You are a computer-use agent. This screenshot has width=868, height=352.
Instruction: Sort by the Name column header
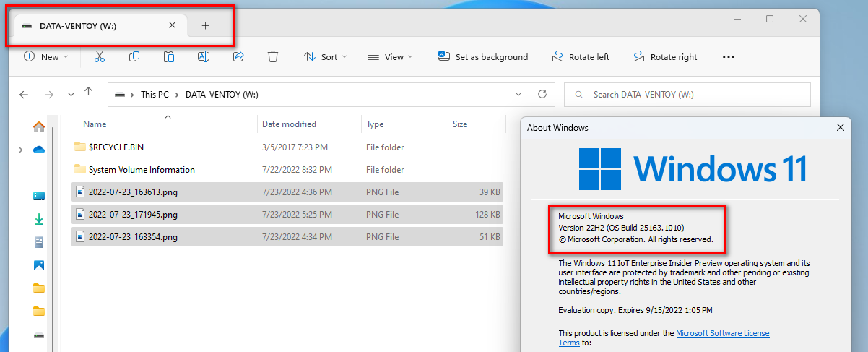(95, 124)
